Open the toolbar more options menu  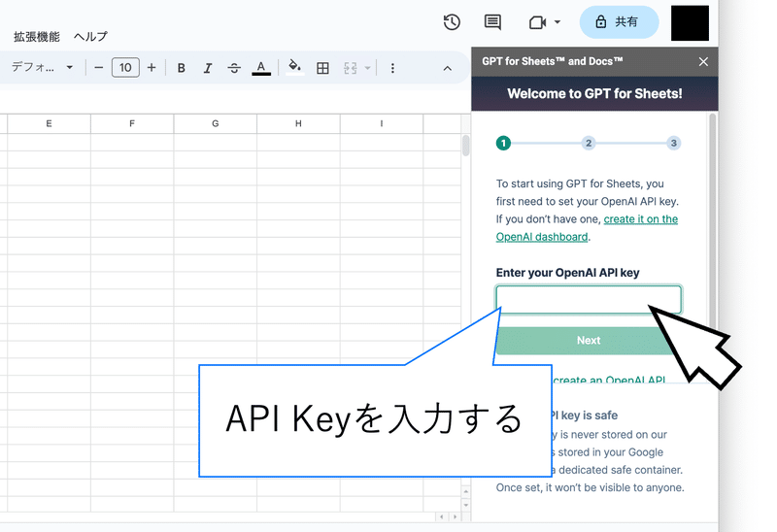392,68
